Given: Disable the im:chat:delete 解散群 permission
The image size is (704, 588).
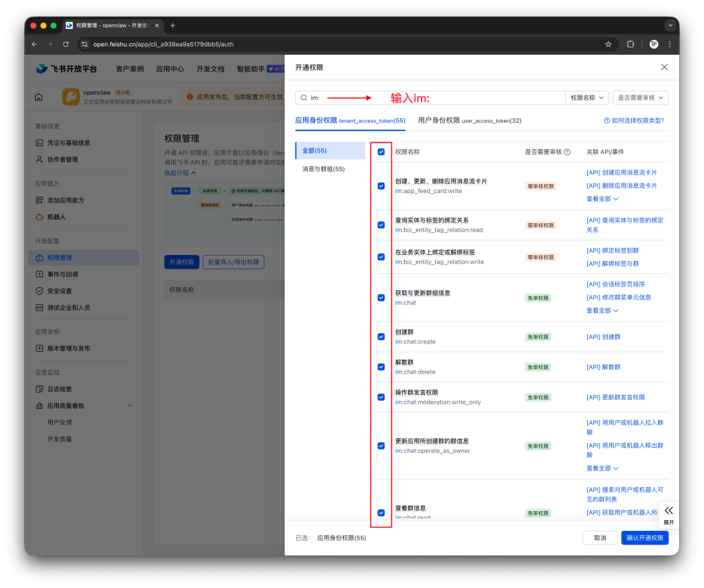Looking at the screenshot, I should click(381, 367).
